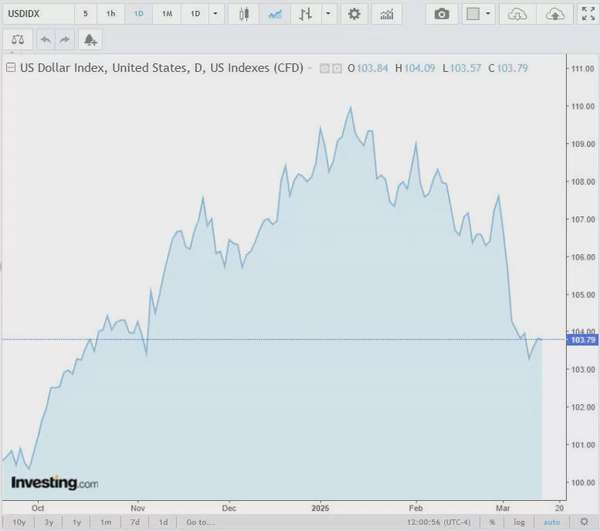Viewport: 600px width, 531px height.
Task: Save chart layout to cloud icon
Action: pyautogui.click(x=554, y=14)
